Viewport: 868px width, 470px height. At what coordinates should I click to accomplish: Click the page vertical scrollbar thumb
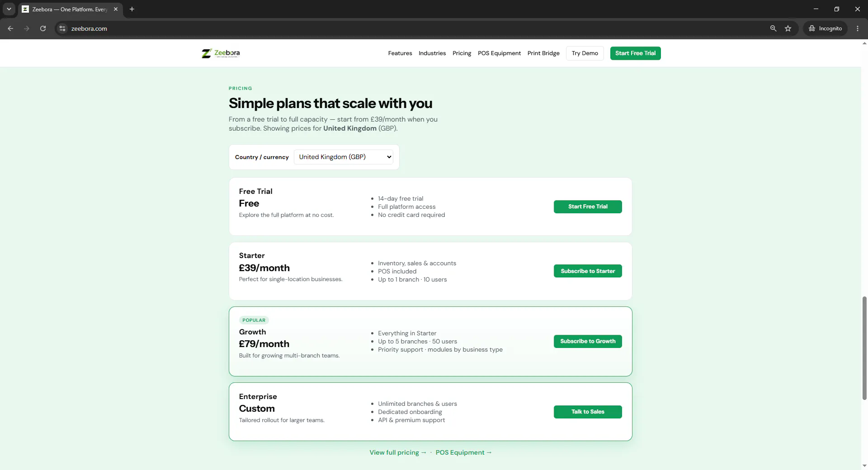tap(864, 348)
